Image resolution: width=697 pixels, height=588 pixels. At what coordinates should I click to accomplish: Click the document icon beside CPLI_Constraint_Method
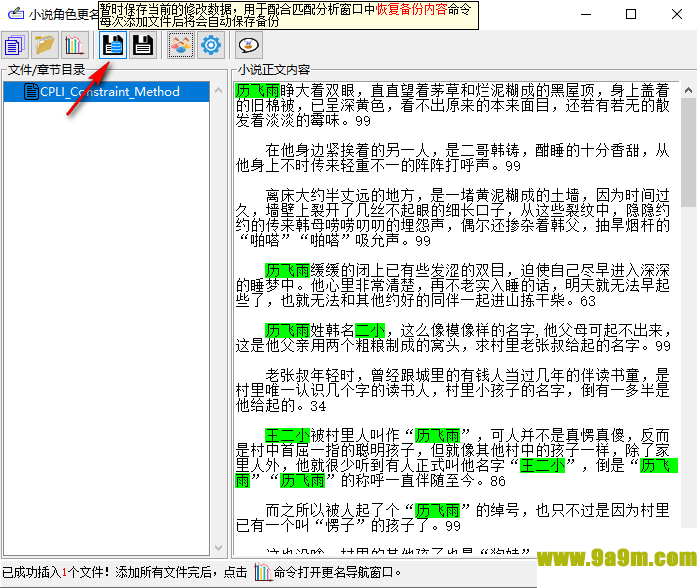(x=31, y=92)
